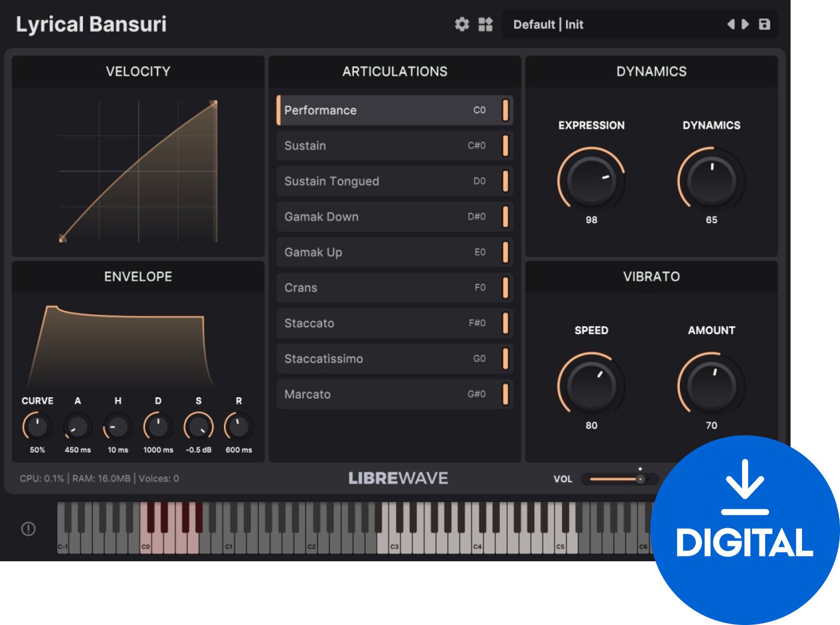
Task: Toggle the orange indicator on Marcato row
Action: (x=505, y=394)
